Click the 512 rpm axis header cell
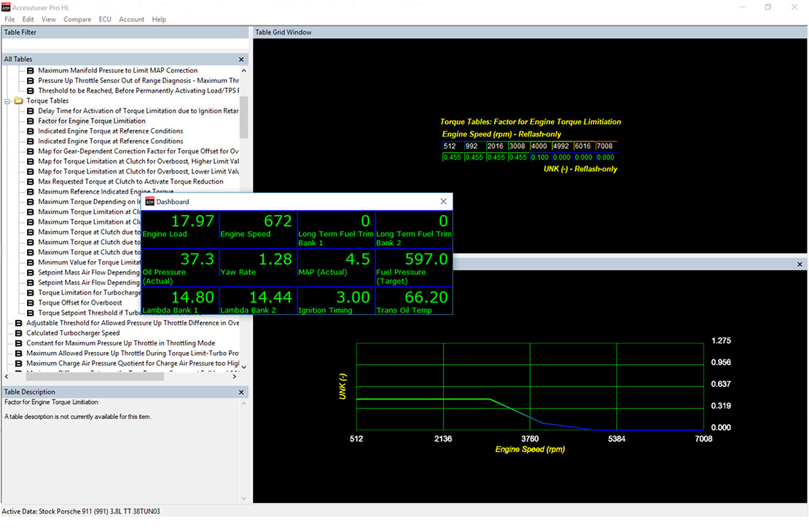 click(453, 146)
